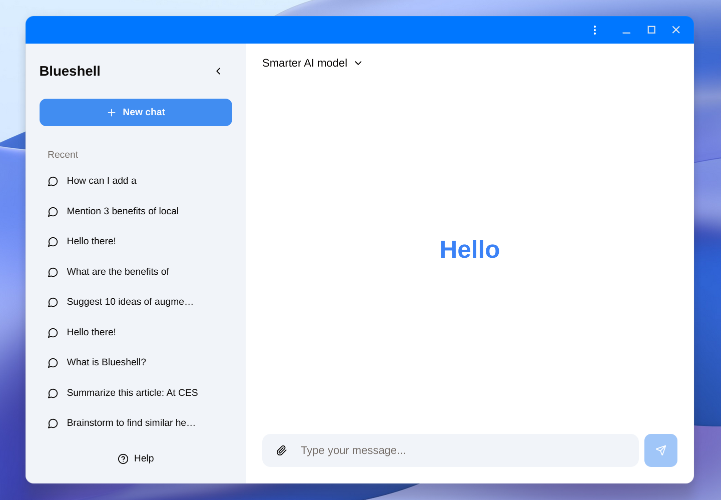The height and width of the screenshot is (500, 721).
Task: Click the chat bubble icon beside 'What are the benefits of'
Action: coord(53,272)
